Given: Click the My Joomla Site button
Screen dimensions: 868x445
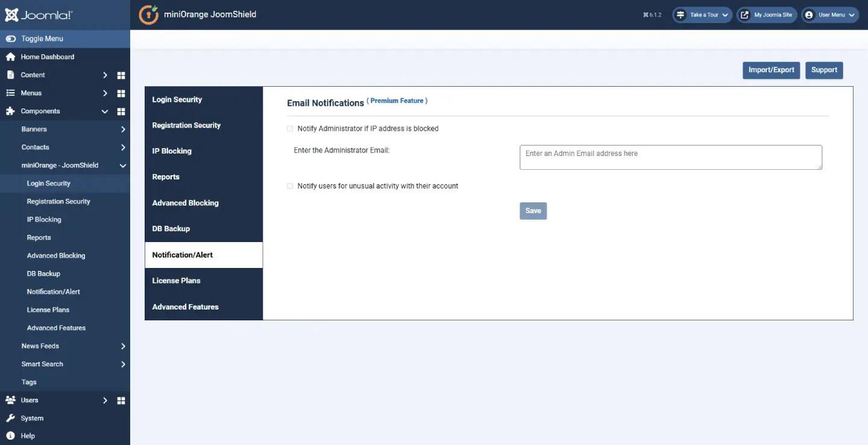Looking at the screenshot, I should point(766,15).
